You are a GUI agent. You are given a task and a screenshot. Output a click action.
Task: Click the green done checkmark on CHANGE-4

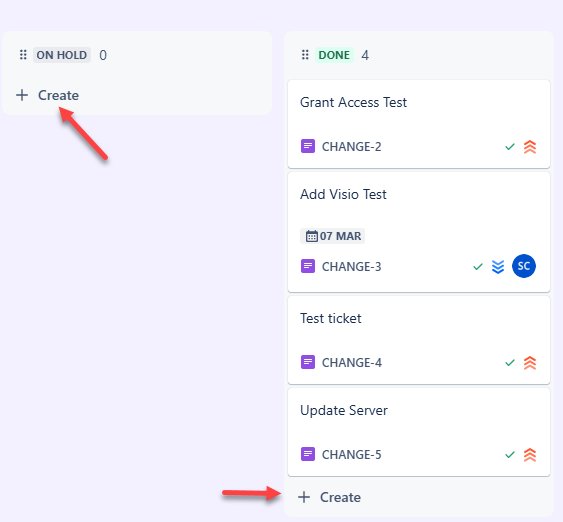[x=510, y=363]
